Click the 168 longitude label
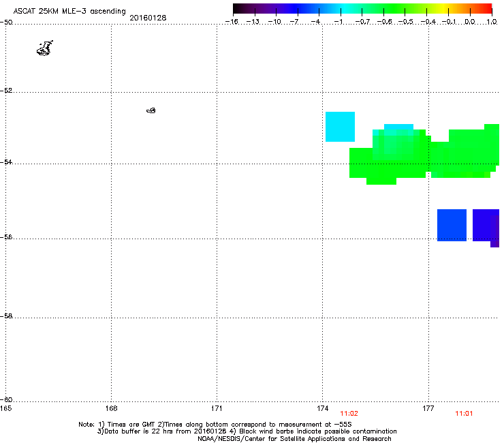The image size is (504, 443). [111, 408]
